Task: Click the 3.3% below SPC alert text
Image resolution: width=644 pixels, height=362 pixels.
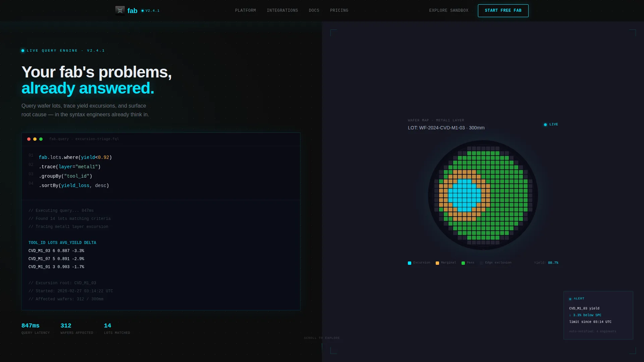Action: [x=585, y=315]
